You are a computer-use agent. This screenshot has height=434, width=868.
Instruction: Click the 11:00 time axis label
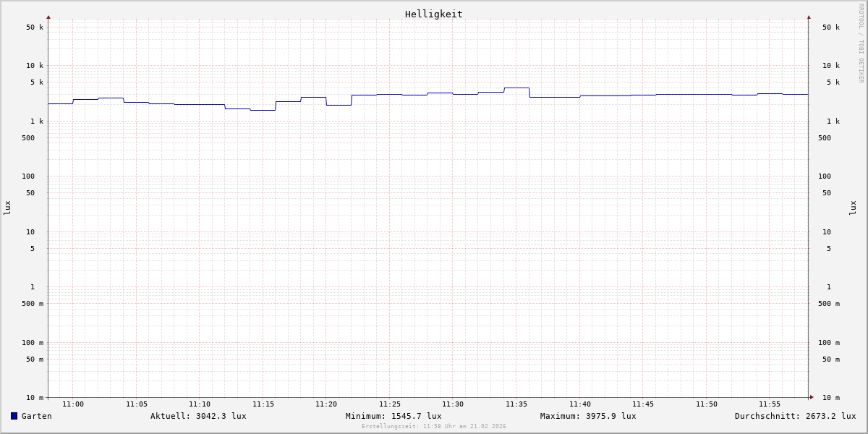pos(73,404)
